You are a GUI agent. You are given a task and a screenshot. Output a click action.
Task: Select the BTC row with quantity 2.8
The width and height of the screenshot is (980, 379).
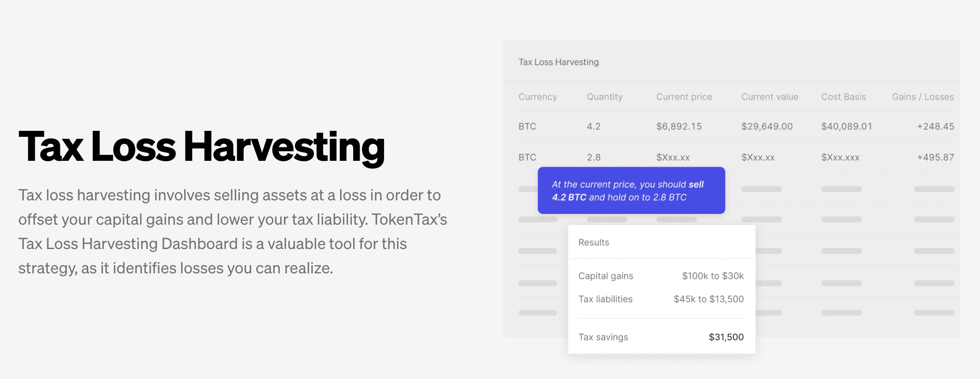point(736,157)
